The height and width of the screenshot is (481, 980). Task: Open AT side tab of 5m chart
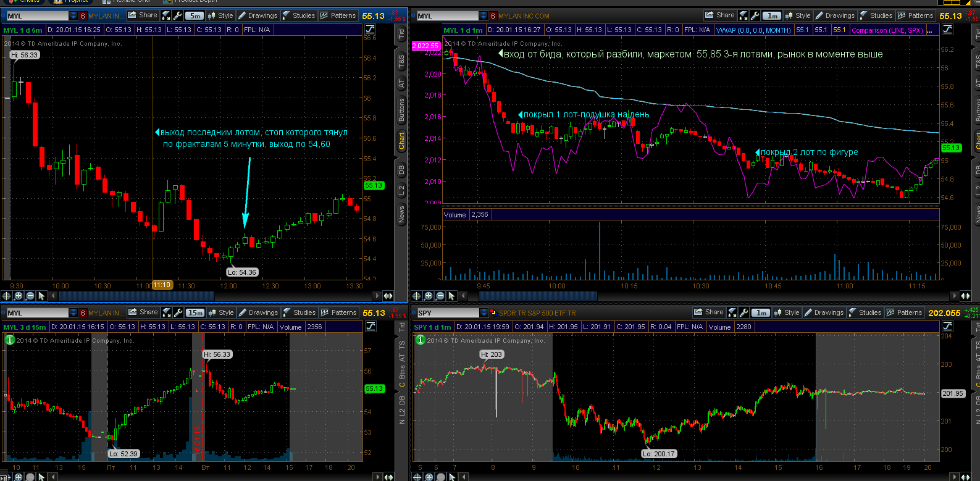pos(401,83)
